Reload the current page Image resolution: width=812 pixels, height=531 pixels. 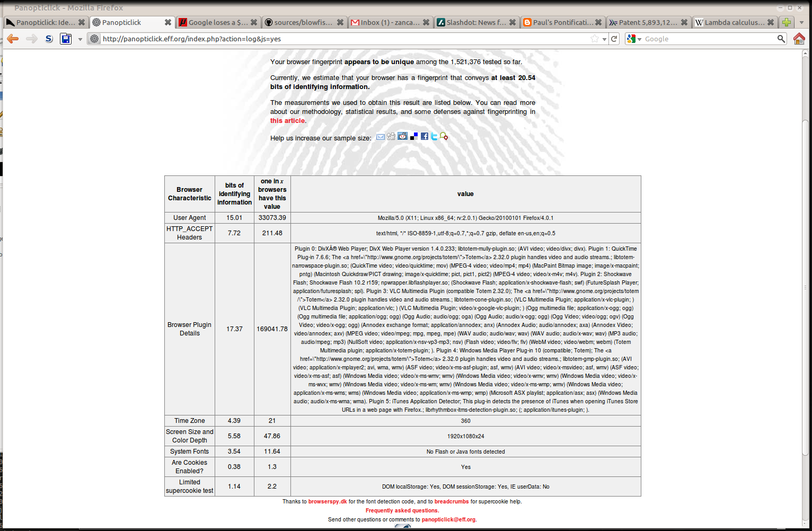(614, 39)
